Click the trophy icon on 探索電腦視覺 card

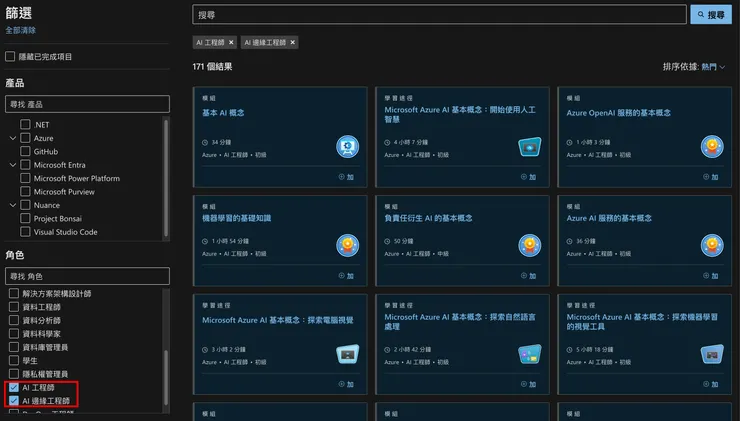tap(347, 354)
